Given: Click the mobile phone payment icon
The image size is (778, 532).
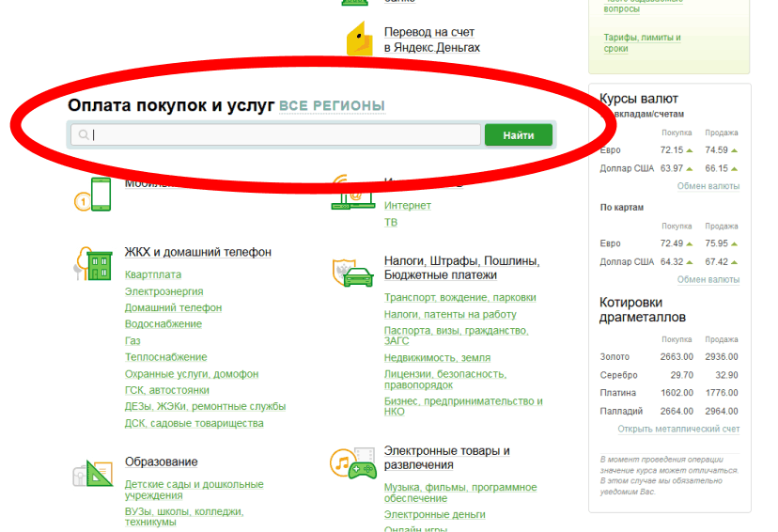Looking at the screenshot, I should (93, 194).
